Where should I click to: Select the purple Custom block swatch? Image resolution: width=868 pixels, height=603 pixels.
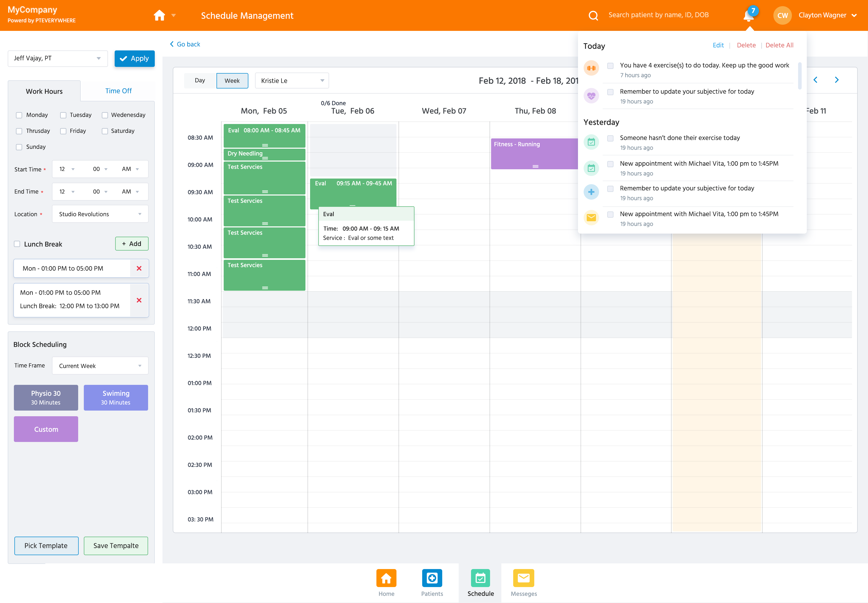[46, 429]
